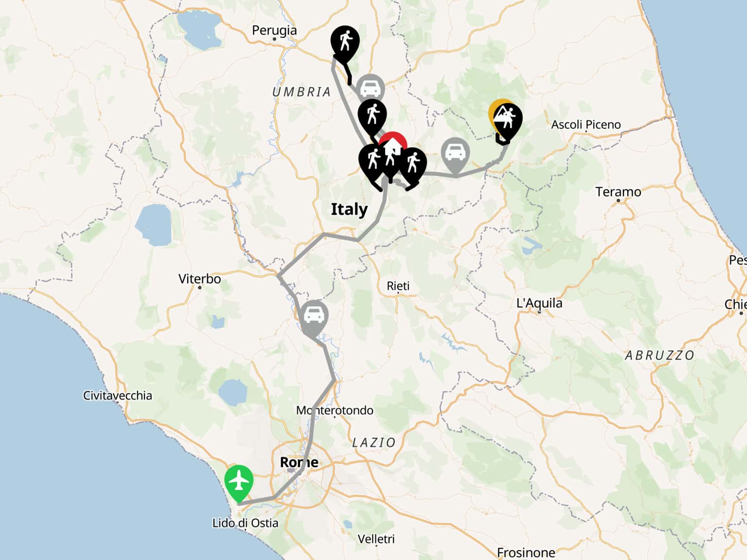Select the bold Italy country label

pyautogui.click(x=349, y=209)
